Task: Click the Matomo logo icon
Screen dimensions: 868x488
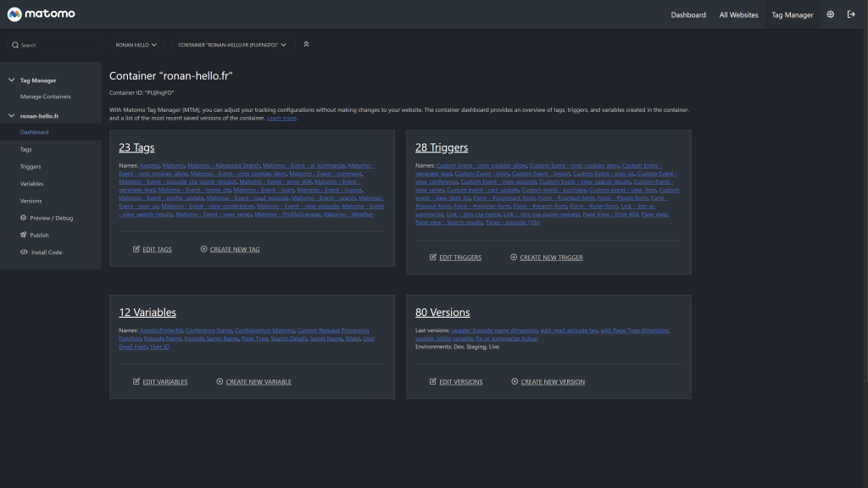Action: pos(14,14)
